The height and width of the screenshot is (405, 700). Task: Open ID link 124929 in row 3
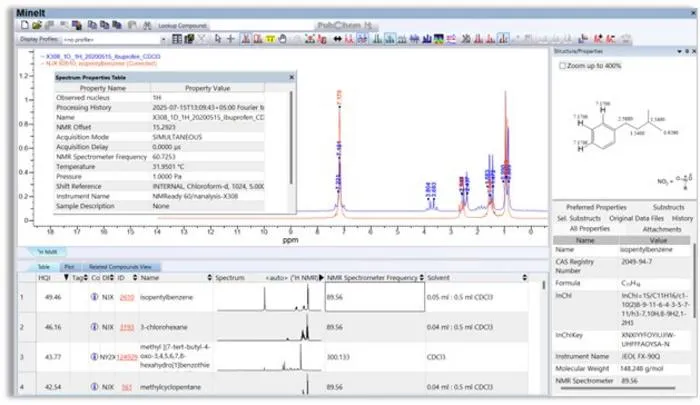127,357
